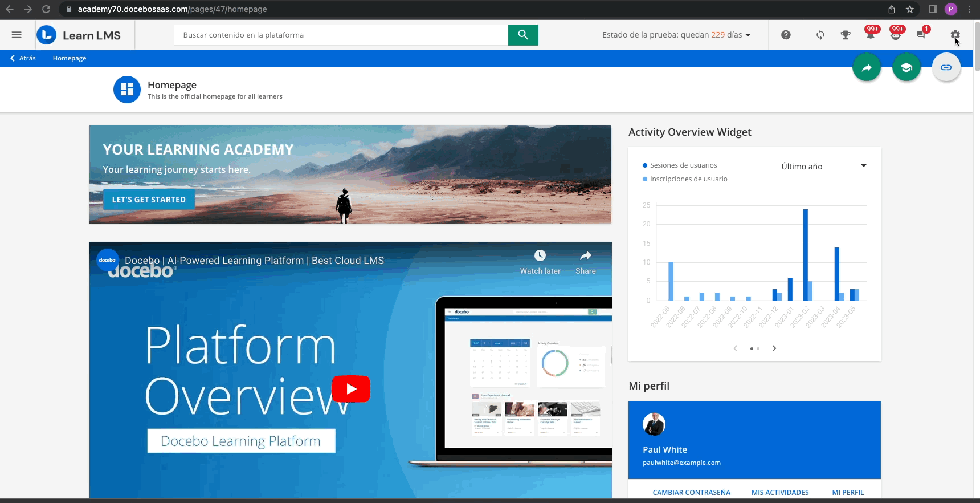The height and width of the screenshot is (503, 980).
Task: Go back in browser history
Action: tap(10, 9)
